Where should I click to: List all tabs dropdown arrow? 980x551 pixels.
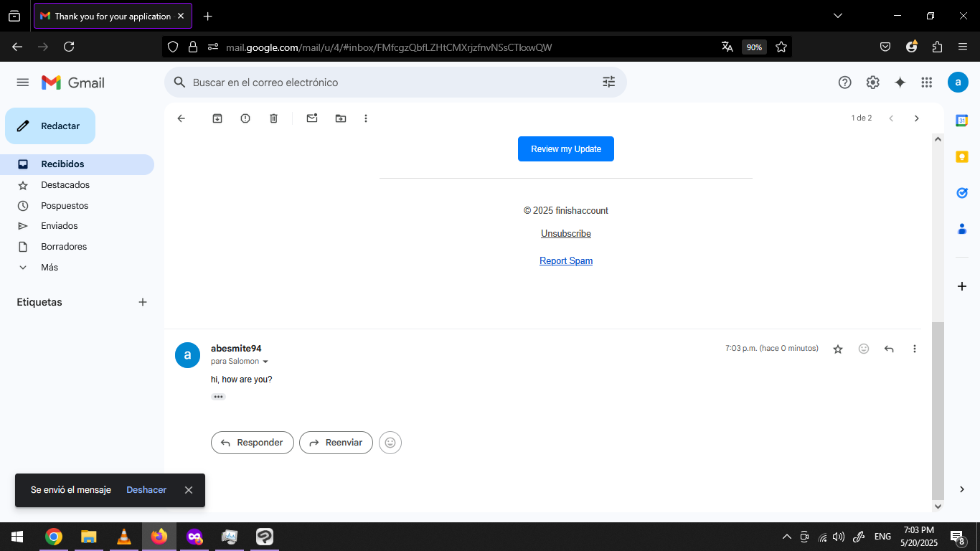(837, 16)
